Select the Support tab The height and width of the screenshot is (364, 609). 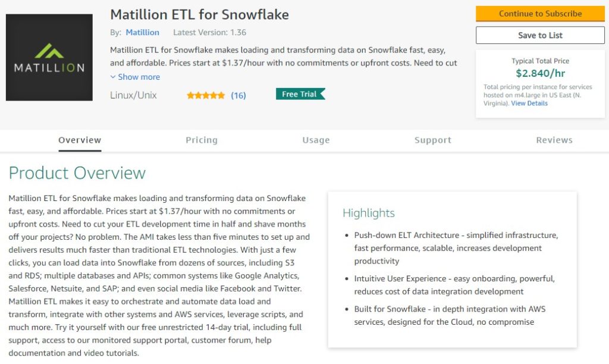click(x=433, y=140)
